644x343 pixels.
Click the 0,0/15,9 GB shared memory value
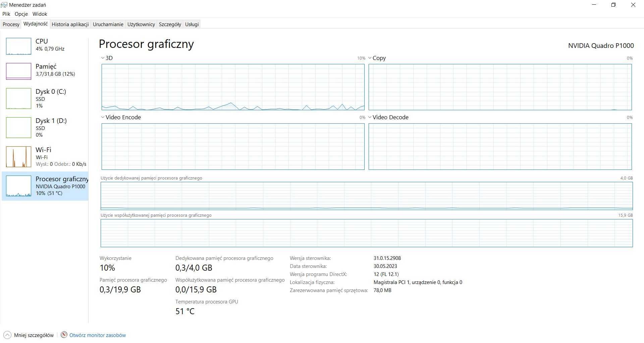196,289
